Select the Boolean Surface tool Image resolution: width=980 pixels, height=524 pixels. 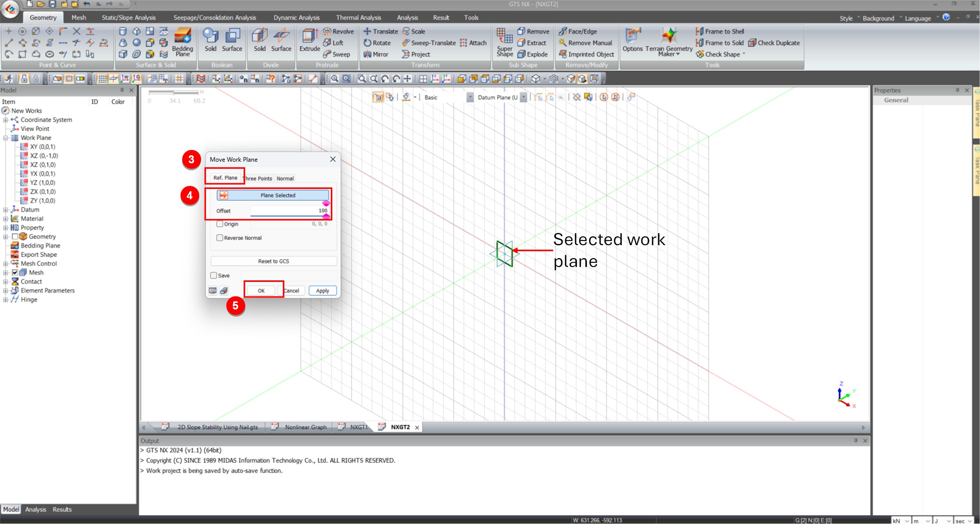pyautogui.click(x=232, y=40)
